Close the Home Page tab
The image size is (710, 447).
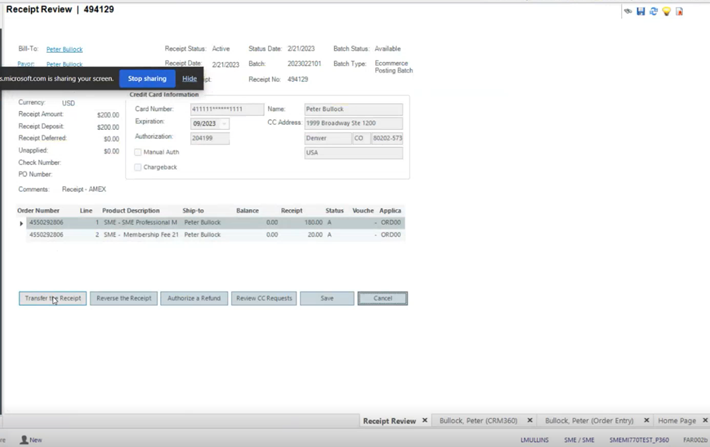[705, 420]
